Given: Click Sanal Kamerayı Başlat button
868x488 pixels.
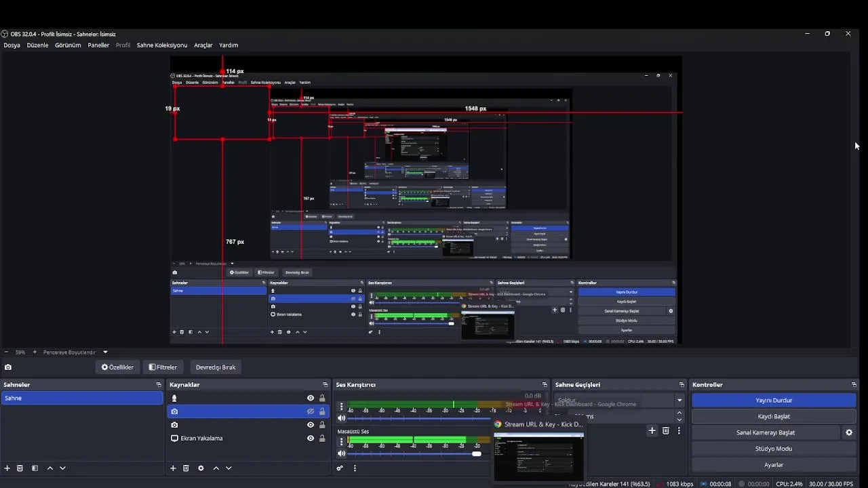Looking at the screenshot, I should pos(766,432).
